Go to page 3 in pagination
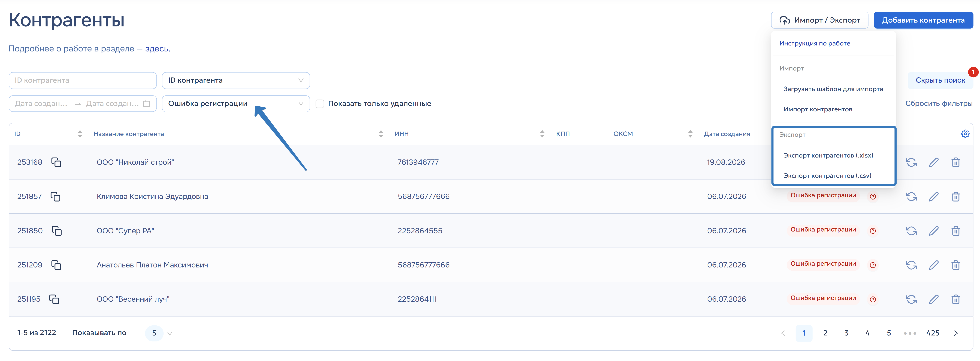This screenshot has width=980, height=361. pos(846,333)
